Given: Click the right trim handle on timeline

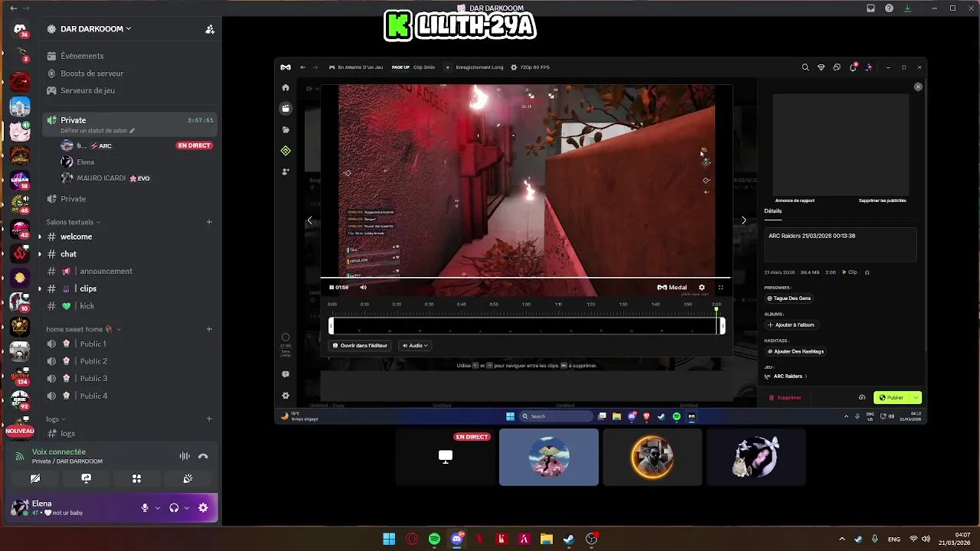Looking at the screenshot, I should 721,326.
